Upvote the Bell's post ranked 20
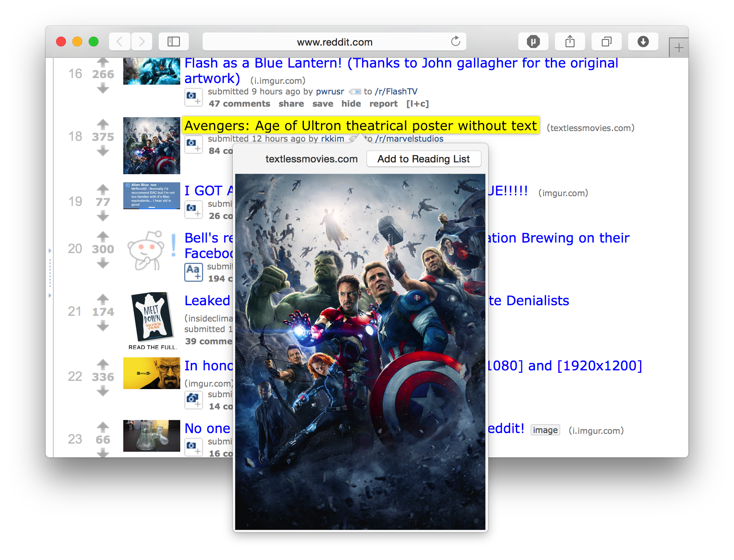Image resolution: width=734 pixels, height=560 pixels. click(103, 236)
